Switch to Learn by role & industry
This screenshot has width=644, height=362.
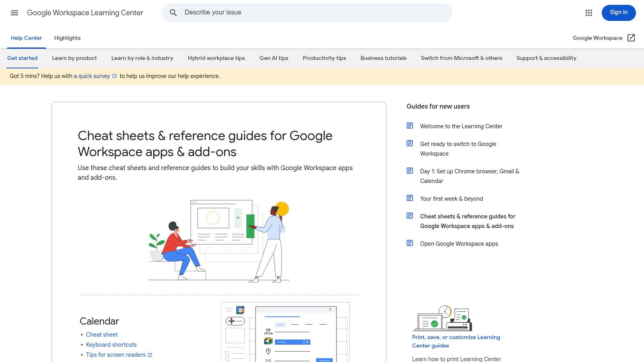(x=142, y=58)
